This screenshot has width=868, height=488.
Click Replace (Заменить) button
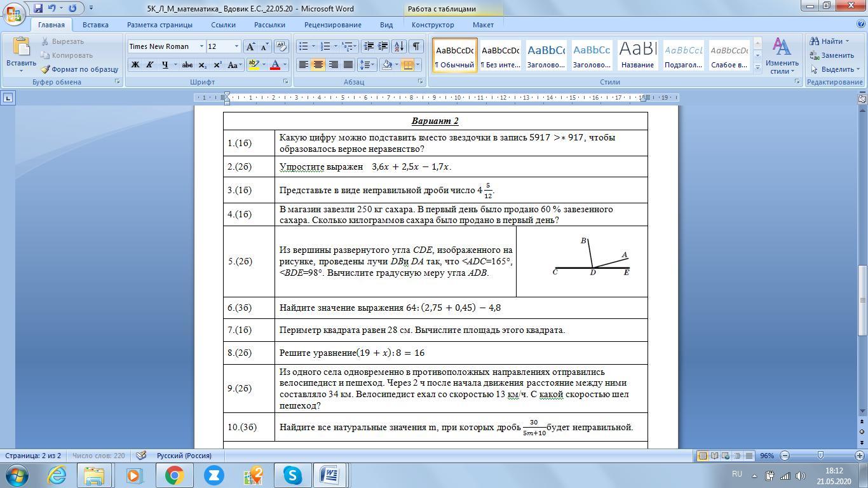(x=832, y=55)
